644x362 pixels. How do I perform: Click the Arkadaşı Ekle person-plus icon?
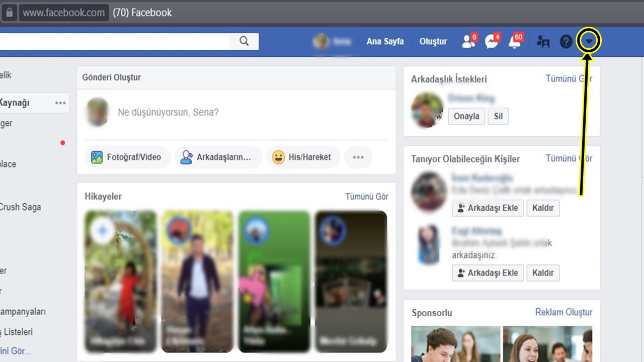pos(460,208)
